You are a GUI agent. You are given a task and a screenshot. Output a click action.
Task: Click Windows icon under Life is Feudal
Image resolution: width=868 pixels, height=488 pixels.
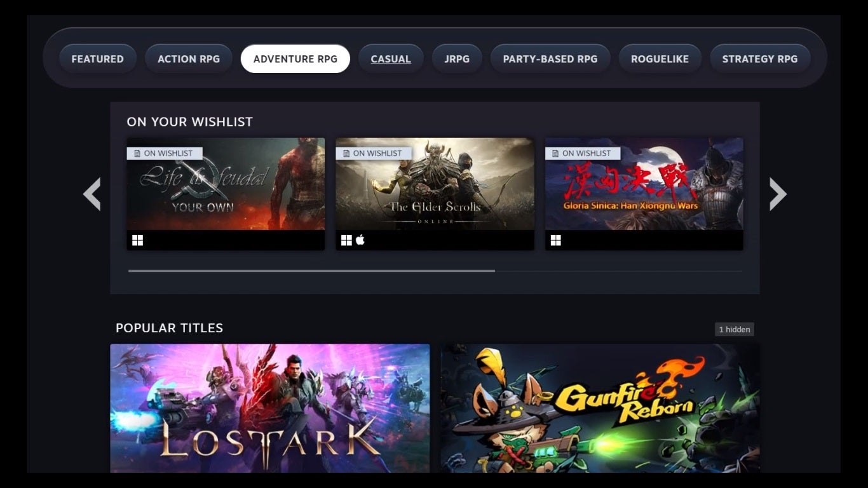click(x=137, y=240)
